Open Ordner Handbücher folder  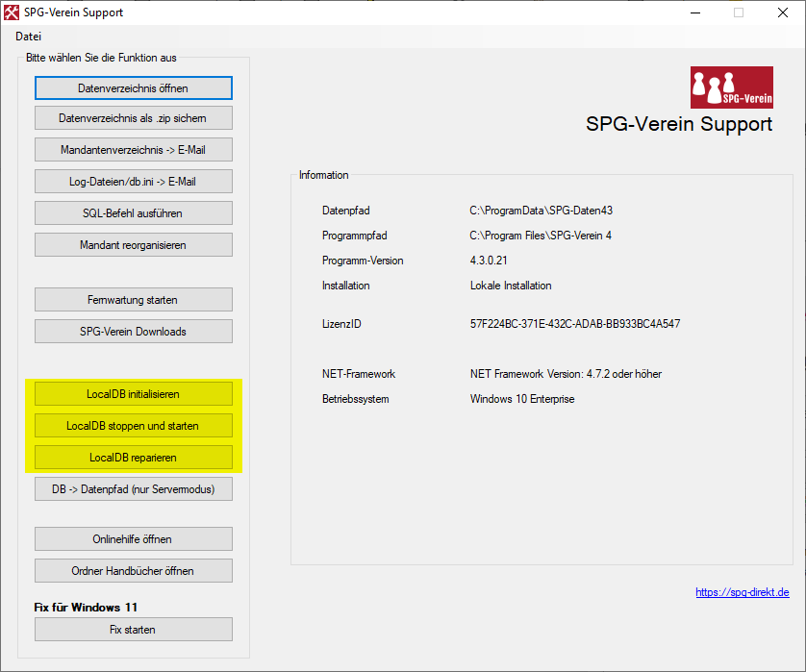[x=133, y=571]
